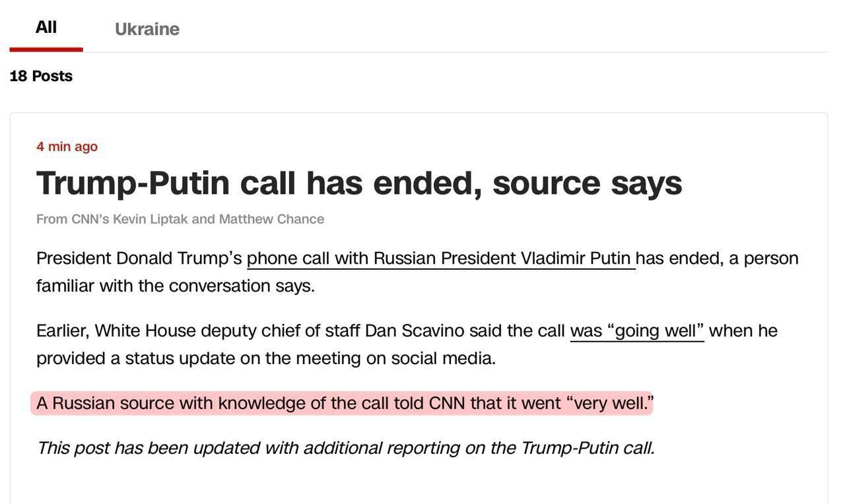Click "From CNN's" at byline start
The height and width of the screenshot is (504, 845).
coord(73,219)
